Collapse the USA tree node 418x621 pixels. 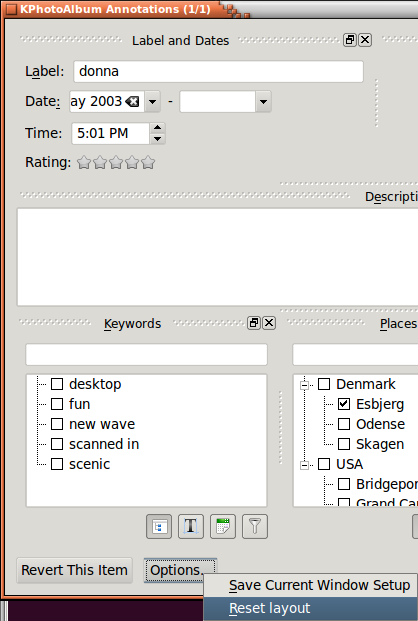(x=304, y=465)
